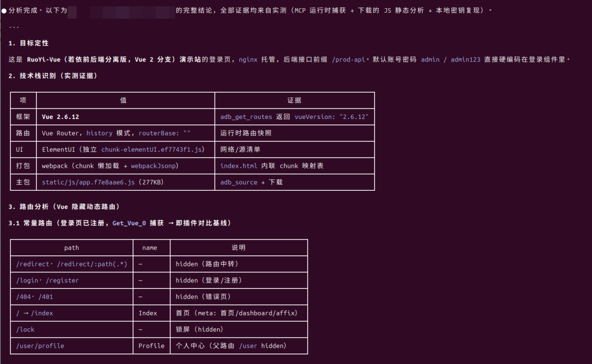Click the '框架' row label
This screenshot has height=364, width=592.
click(x=23, y=117)
